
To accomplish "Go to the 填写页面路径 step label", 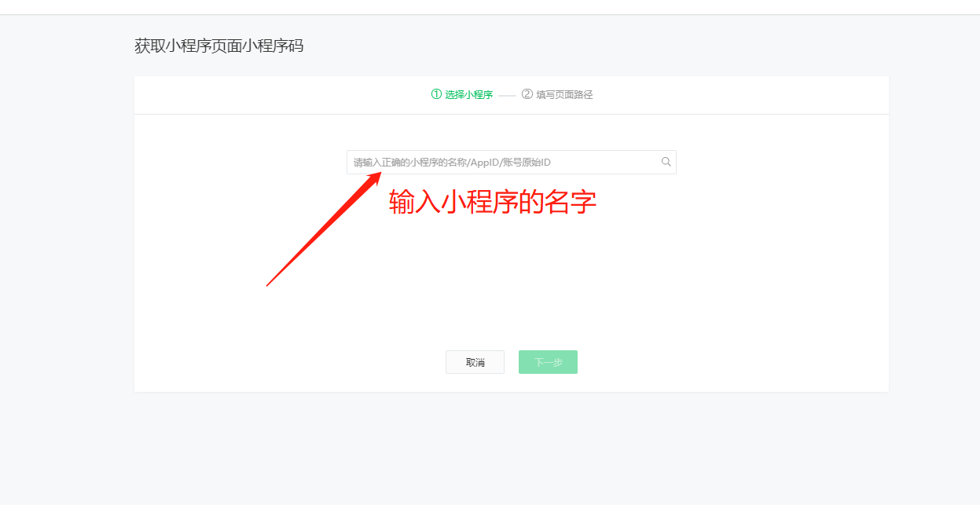I will tap(564, 95).
